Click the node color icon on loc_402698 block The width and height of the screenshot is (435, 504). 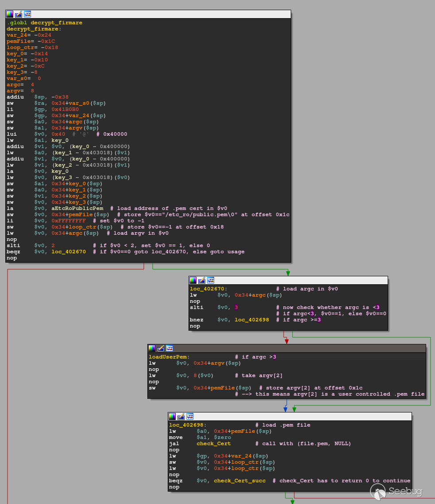pos(172,416)
